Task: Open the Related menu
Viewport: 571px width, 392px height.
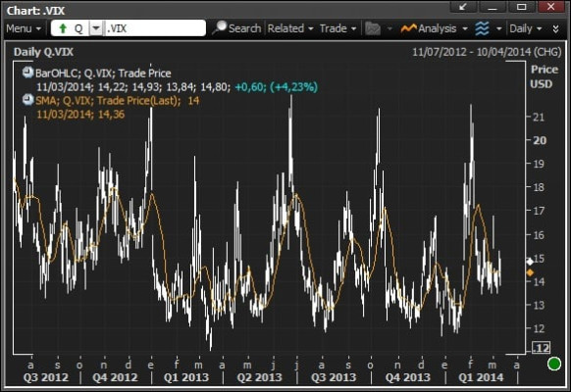Action: [290, 28]
